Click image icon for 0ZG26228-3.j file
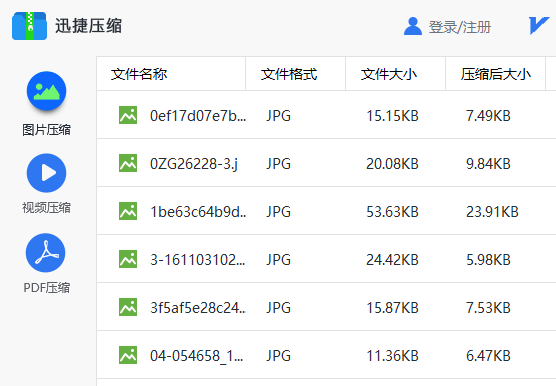 coord(128,163)
